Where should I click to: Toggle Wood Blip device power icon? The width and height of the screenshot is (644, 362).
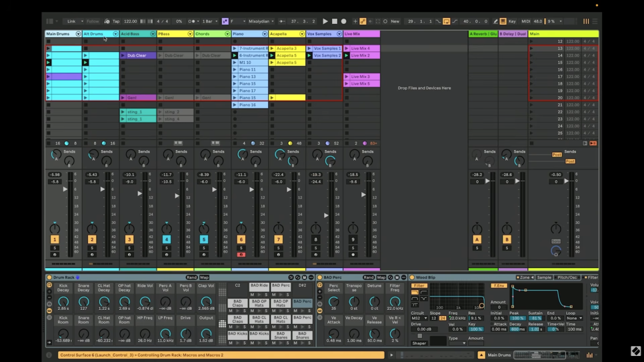[412, 277]
